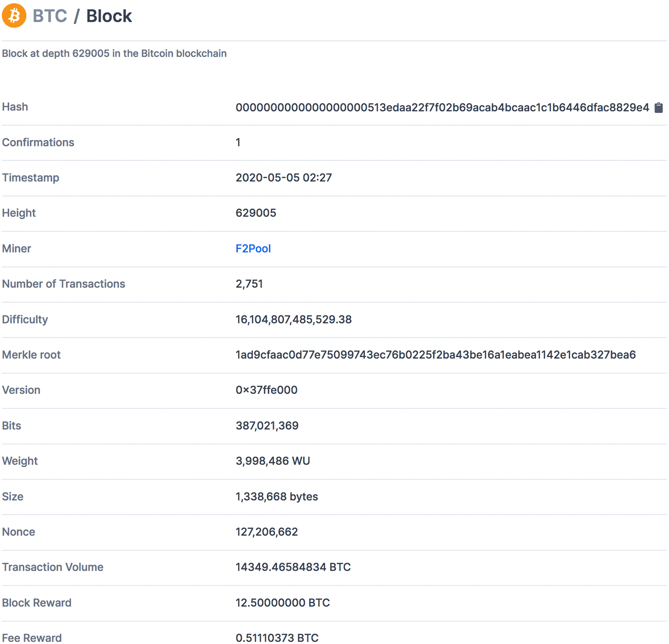The image size is (669, 644).
Task: Click the Difficulty value
Action: coord(293,320)
